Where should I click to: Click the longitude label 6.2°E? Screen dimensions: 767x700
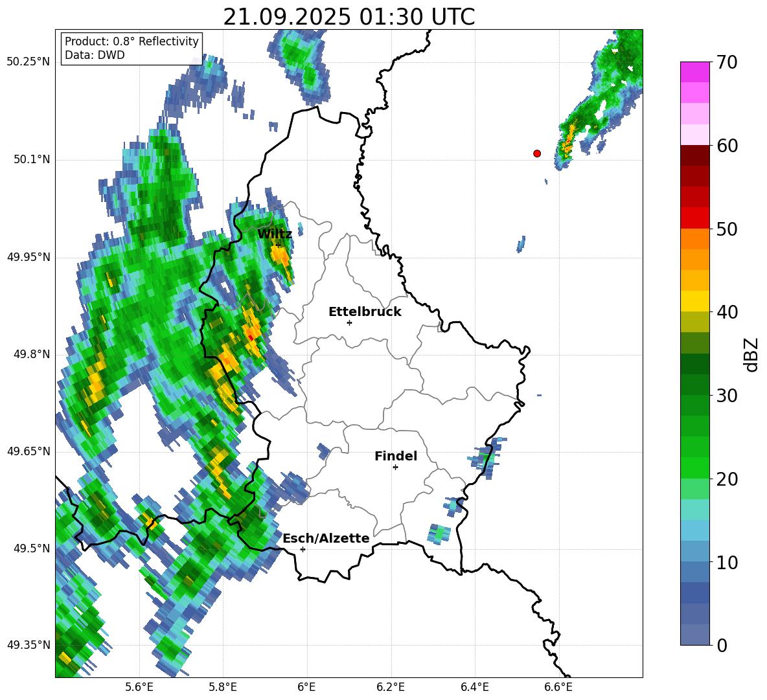[391, 687]
